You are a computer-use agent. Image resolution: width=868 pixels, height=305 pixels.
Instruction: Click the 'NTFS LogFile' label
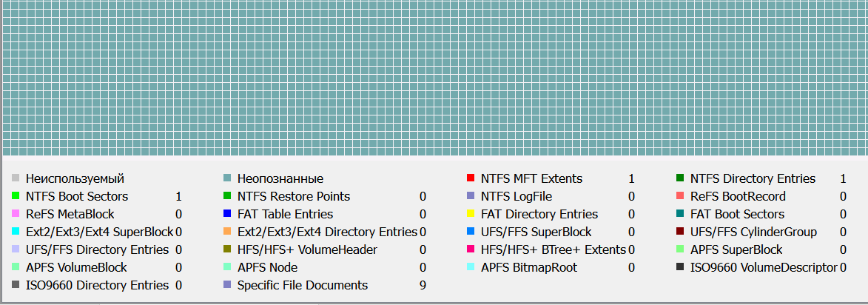point(516,196)
